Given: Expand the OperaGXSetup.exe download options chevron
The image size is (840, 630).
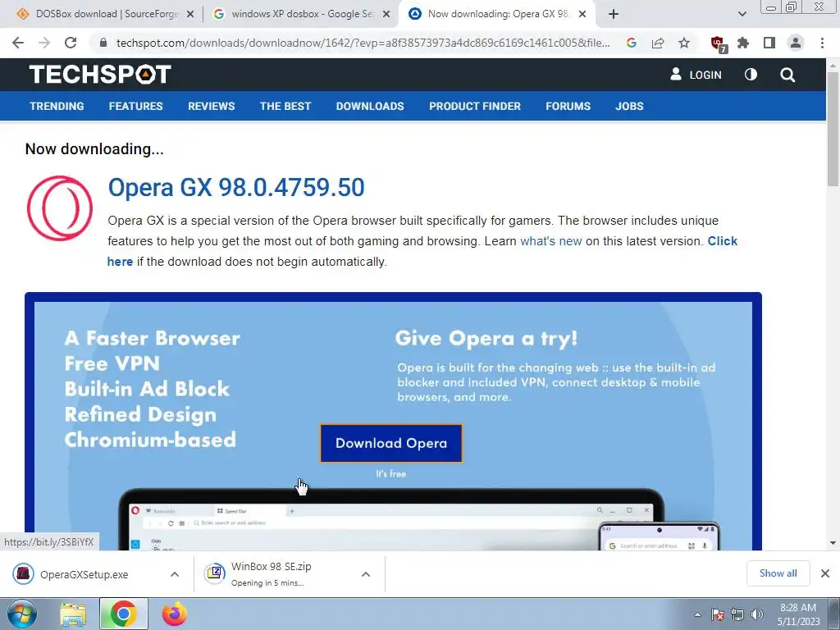Looking at the screenshot, I should click(175, 574).
